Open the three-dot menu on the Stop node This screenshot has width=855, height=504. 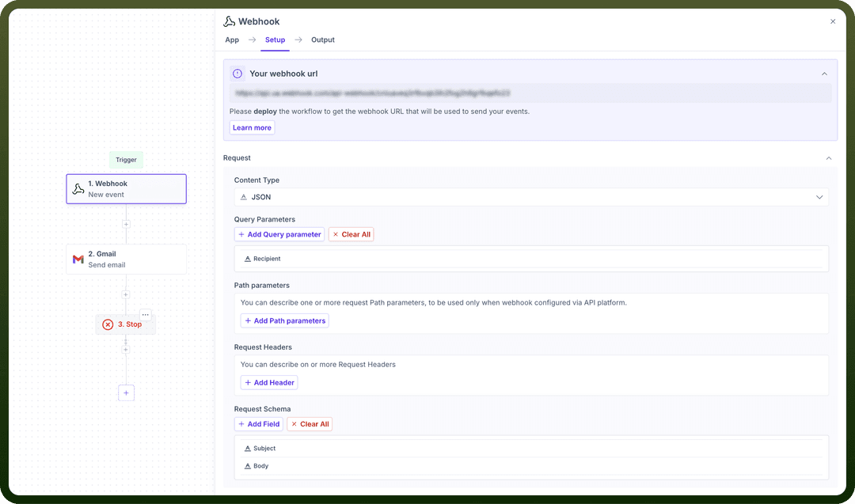[x=146, y=314]
